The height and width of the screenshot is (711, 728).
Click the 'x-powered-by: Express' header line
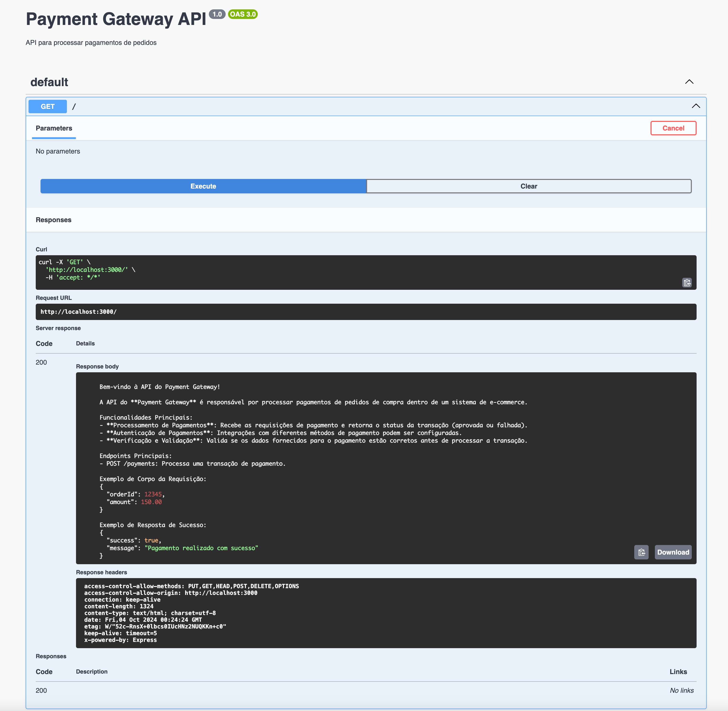[x=121, y=640]
